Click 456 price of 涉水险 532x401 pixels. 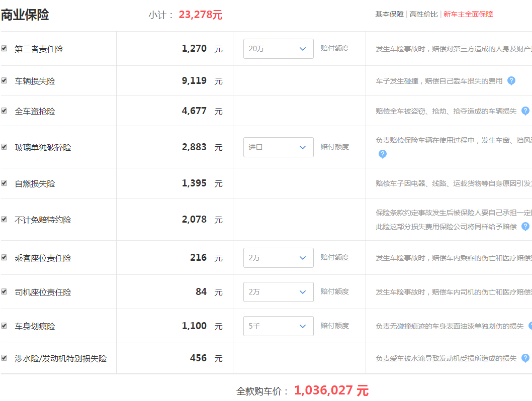(x=199, y=358)
